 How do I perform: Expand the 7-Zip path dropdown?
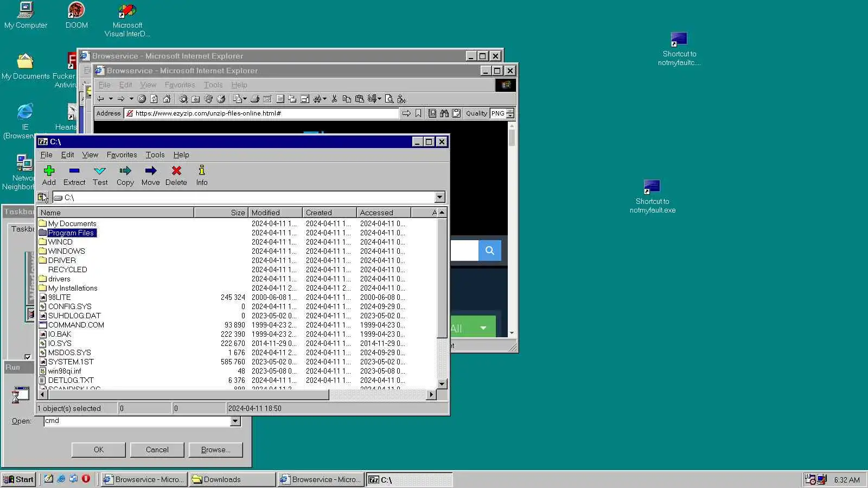tap(440, 197)
